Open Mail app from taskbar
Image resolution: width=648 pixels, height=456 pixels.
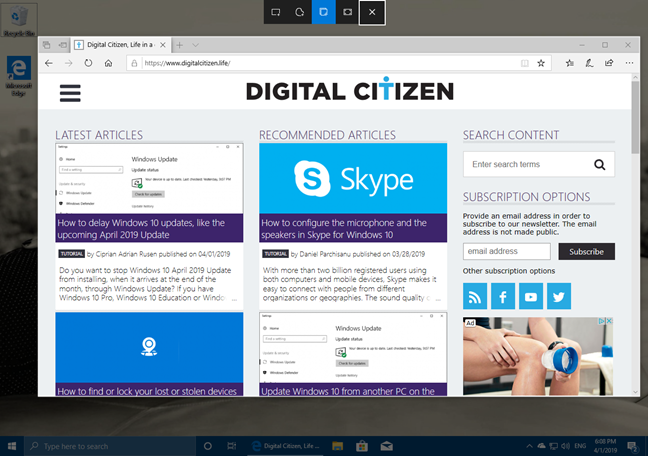coord(386,446)
